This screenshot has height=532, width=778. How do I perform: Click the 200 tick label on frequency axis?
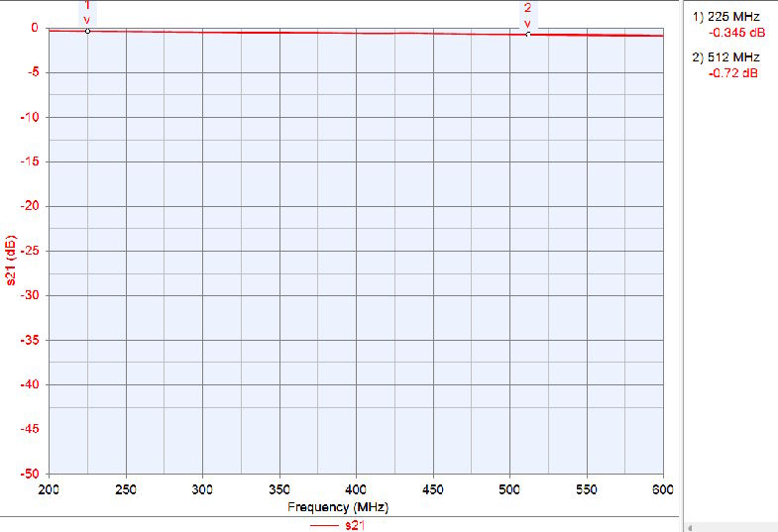point(49,489)
